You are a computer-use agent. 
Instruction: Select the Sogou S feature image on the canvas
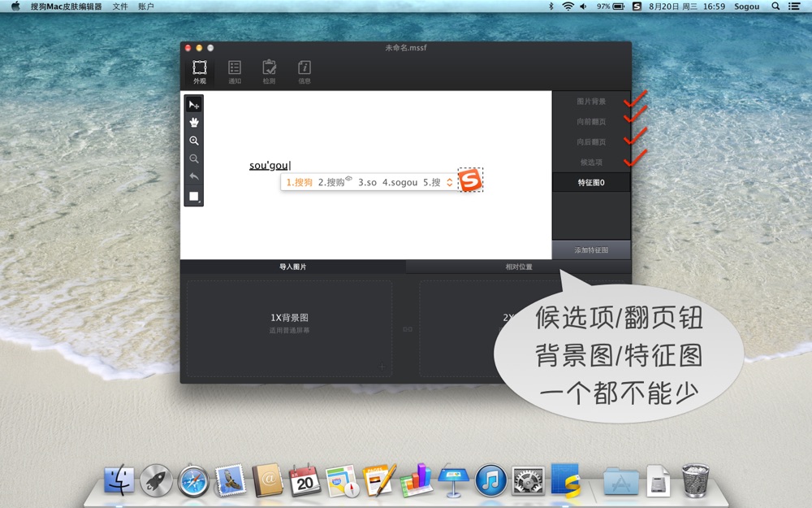(471, 180)
